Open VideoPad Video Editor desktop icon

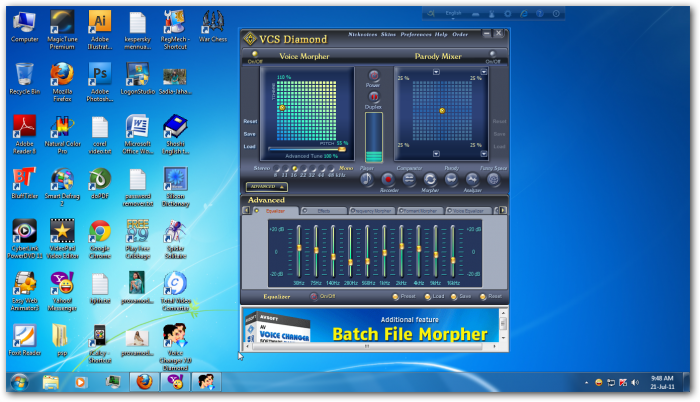tap(62, 239)
